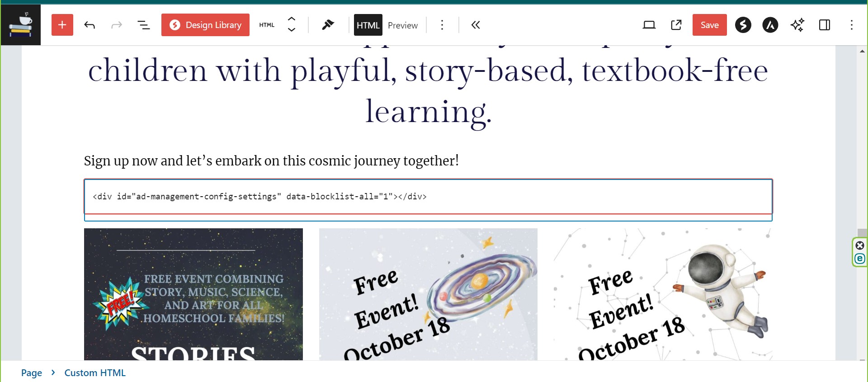Toggle the settings sidebar panel

(824, 25)
